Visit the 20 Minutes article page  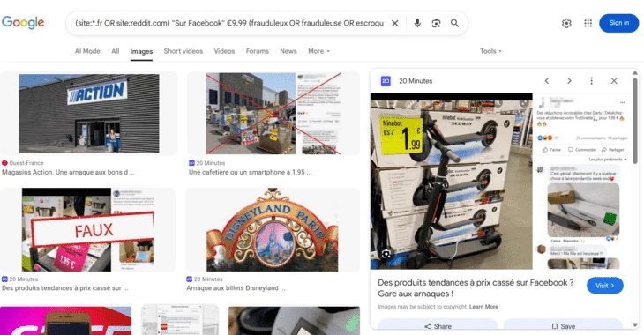tap(604, 286)
